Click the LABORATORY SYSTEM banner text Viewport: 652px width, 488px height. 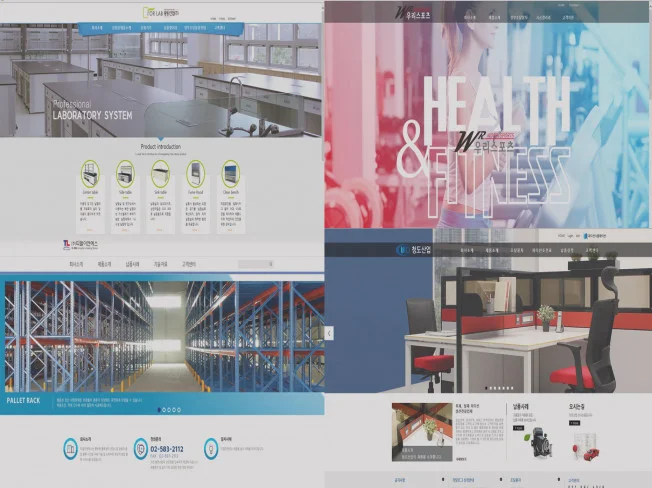(x=92, y=116)
